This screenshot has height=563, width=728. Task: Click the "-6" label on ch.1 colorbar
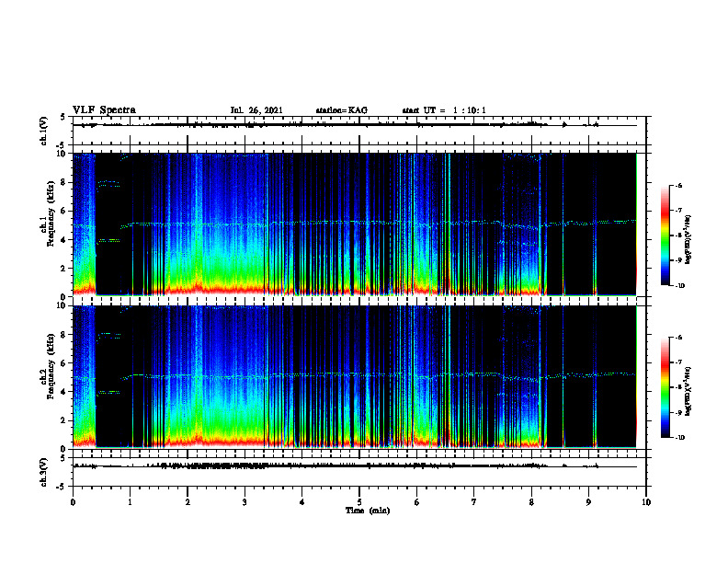(x=678, y=186)
